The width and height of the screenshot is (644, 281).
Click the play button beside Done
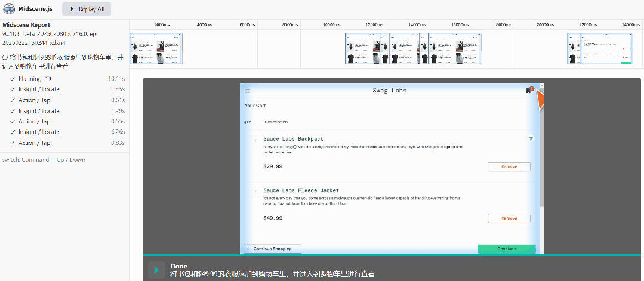(156, 270)
